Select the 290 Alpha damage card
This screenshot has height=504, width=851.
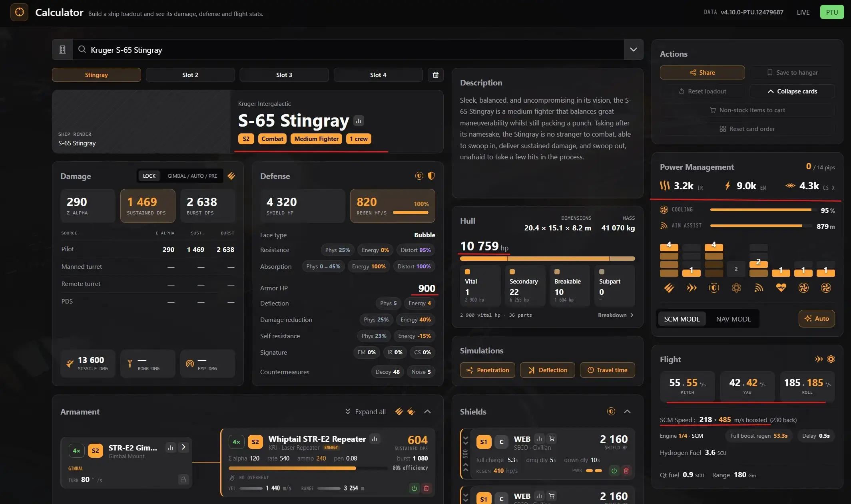[x=88, y=206]
